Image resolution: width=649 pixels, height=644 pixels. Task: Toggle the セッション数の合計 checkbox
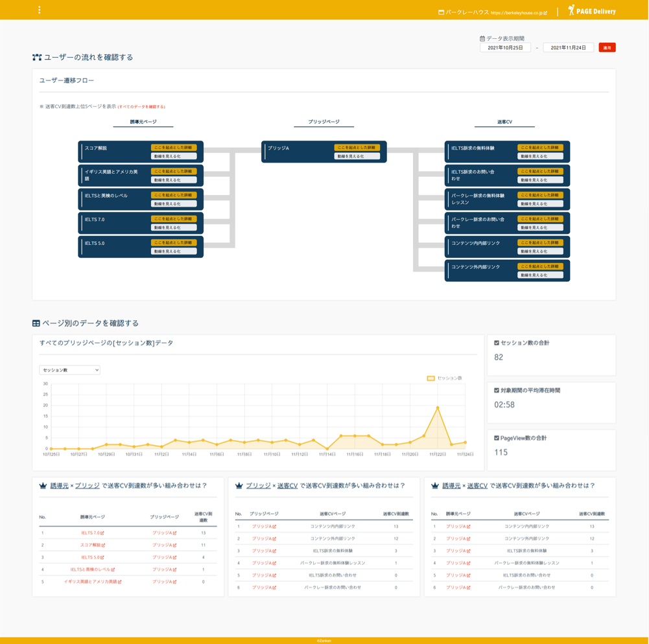pyautogui.click(x=497, y=343)
